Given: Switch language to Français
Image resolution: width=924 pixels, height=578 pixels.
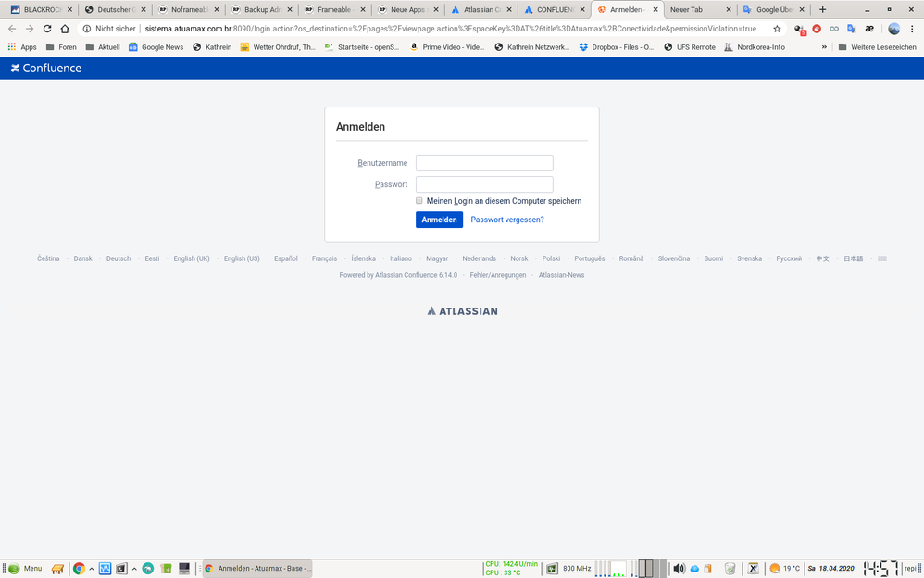Looking at the screenshot, I should [x=324, y=258].
